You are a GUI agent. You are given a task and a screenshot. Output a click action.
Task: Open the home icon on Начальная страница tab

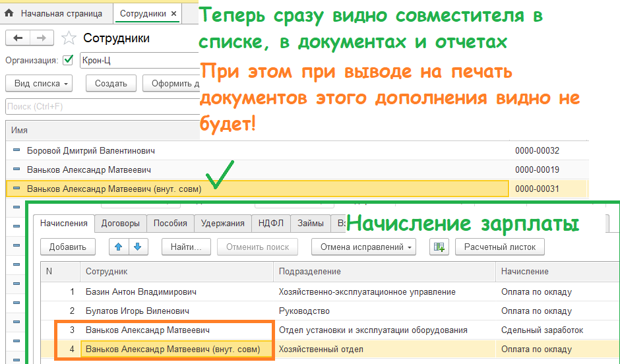click(x=9, y=13)
